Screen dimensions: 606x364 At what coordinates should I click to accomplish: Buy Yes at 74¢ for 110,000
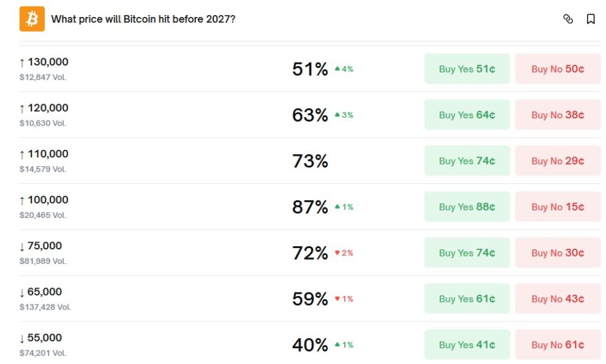coord(467,160)
